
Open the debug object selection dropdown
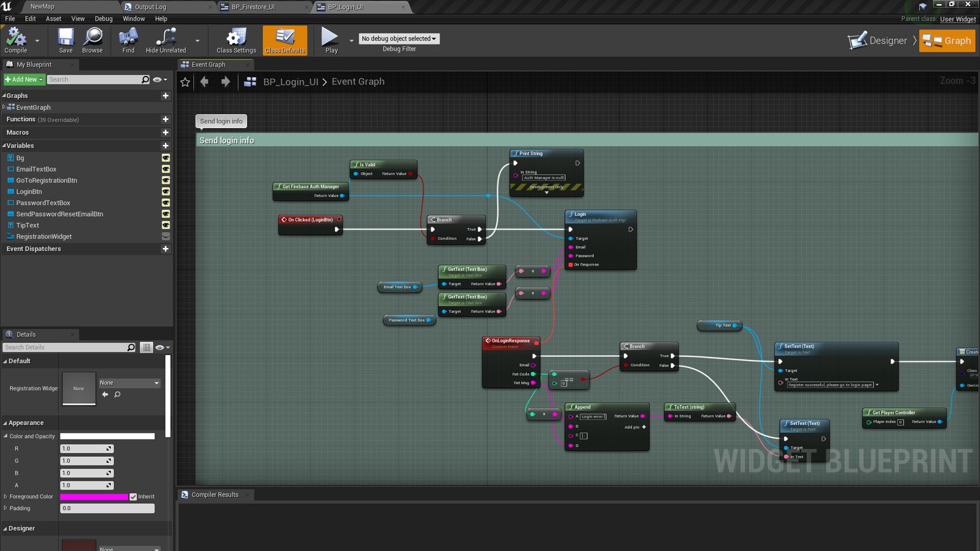pyautogui.click(x=399, y=39)
